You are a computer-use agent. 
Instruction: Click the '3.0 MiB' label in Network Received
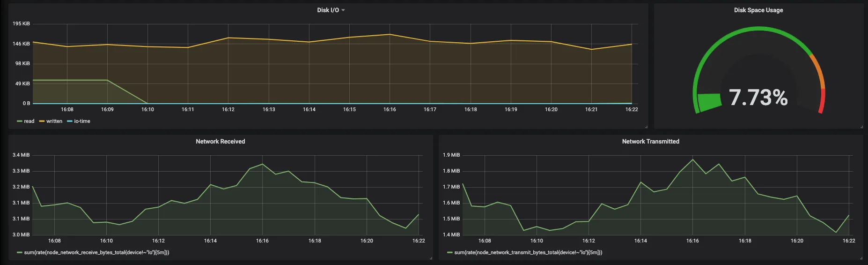tap(21, 235)
